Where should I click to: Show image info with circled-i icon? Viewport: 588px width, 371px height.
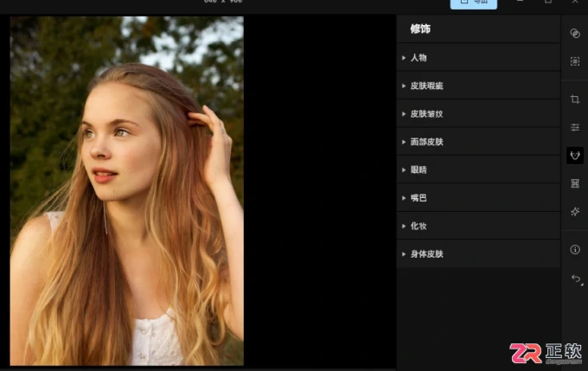(574, 249)
